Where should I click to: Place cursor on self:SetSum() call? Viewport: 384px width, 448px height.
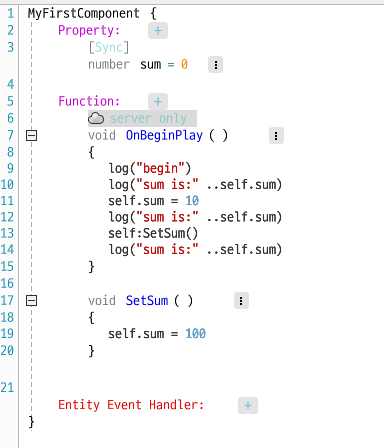point(153,233)
